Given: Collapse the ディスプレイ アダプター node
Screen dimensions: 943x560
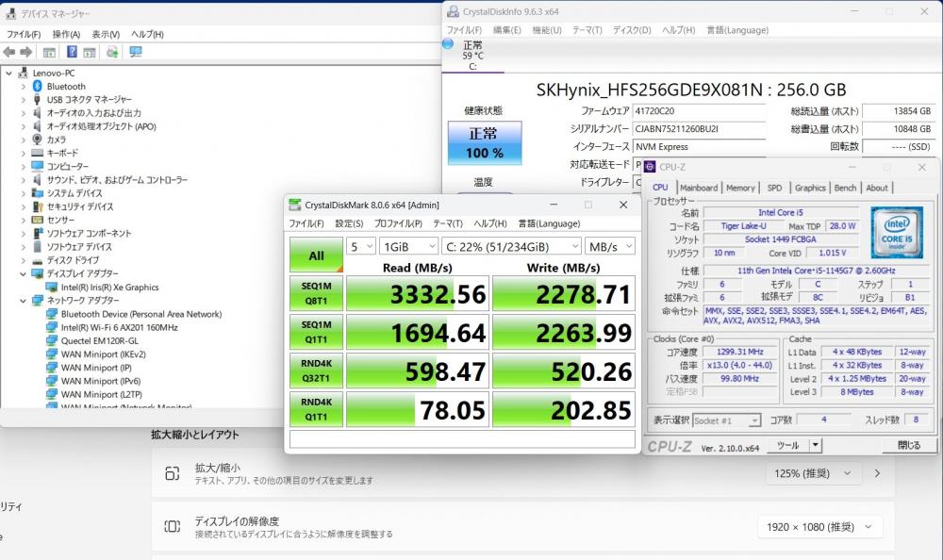Looking at the screenshot, I should coord(24,273).
